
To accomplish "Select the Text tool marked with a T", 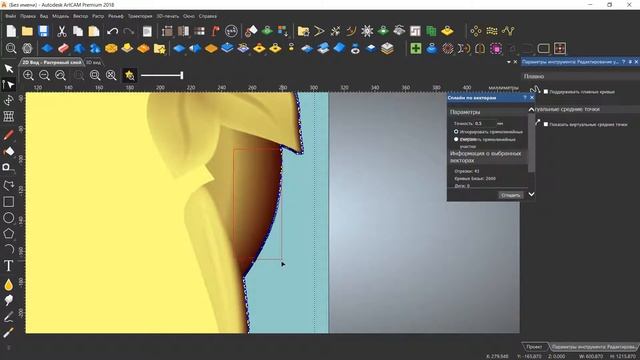I will 9,266.
